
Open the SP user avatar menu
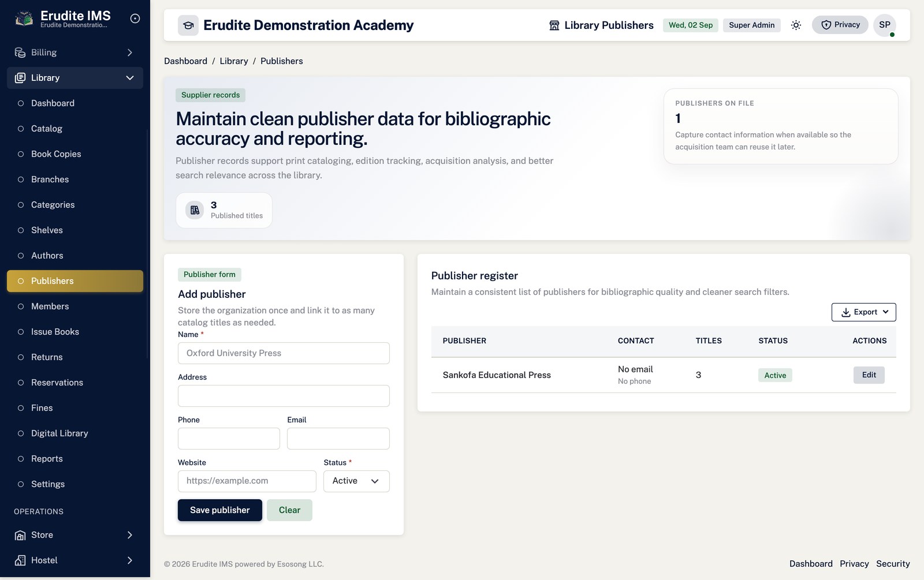pos(885,25)
